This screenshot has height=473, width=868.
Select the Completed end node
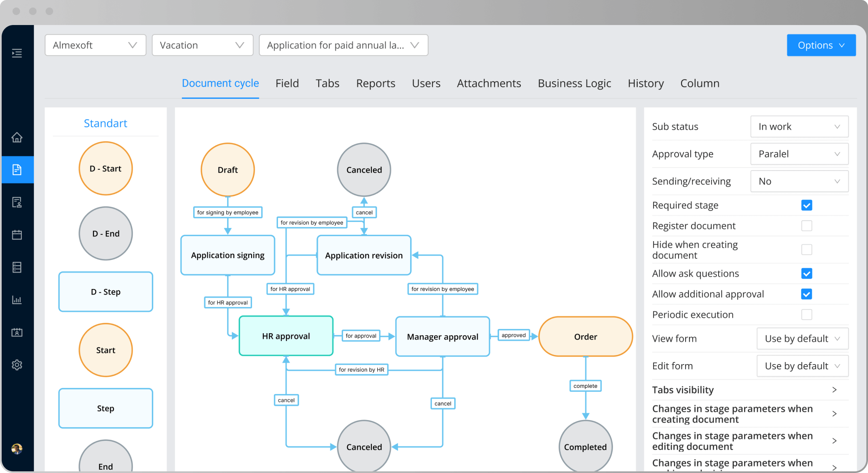click(x=585, y=447)
